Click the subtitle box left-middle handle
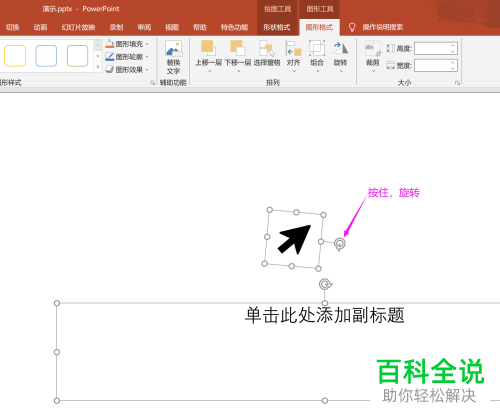The width and height of the screenshot is (500, 416). [x=57, y=352]
